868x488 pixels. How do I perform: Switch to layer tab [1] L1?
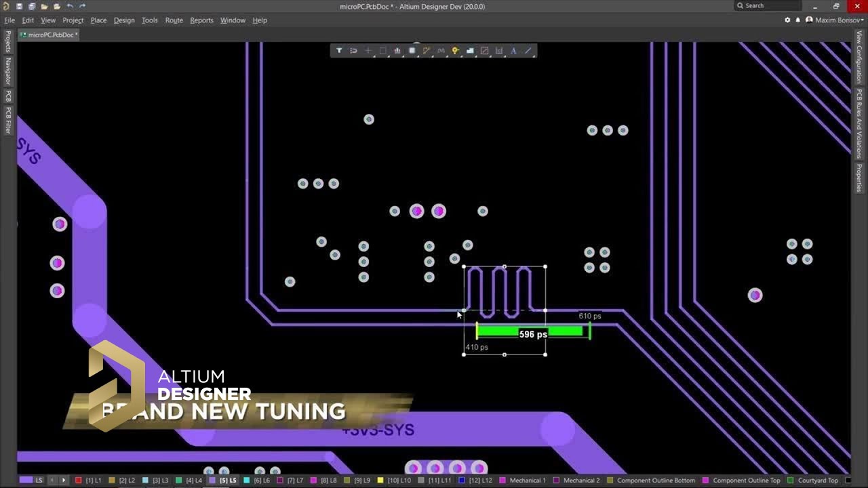tap(89, 480)
